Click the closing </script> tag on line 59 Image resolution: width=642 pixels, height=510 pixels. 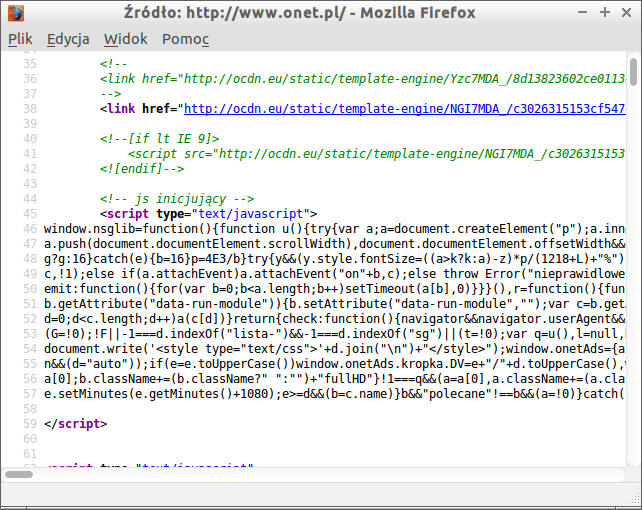(75, 424)
